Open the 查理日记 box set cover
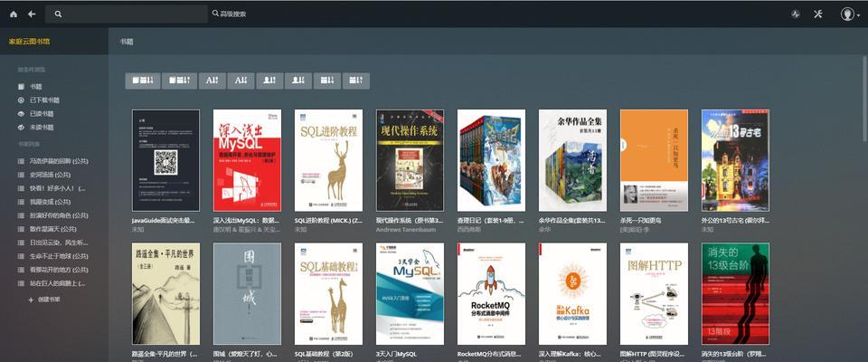Image resolution: width=868 pixels, height=362 pixels. pos(491,160)
